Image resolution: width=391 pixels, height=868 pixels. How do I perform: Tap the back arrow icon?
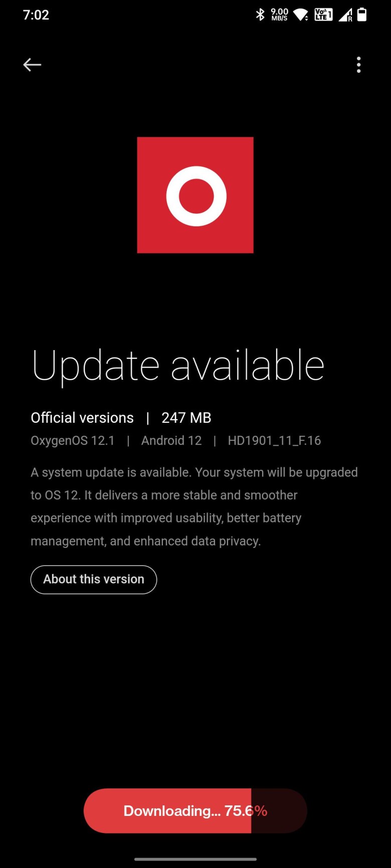point(32,65)
